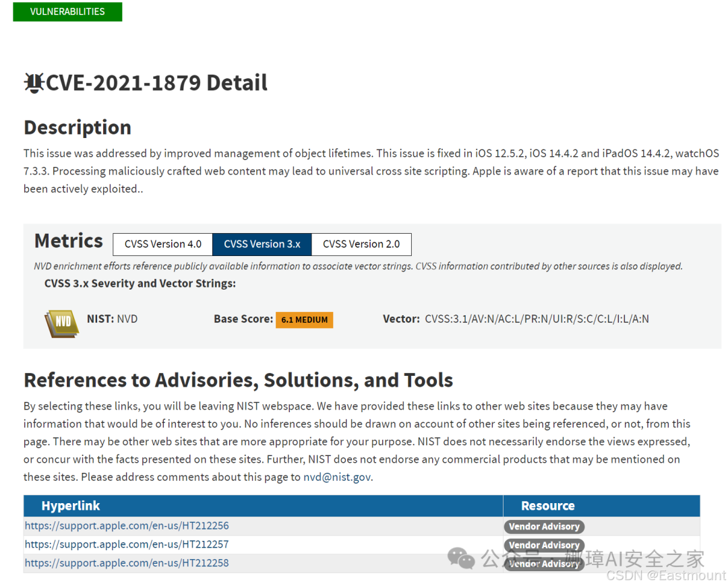
Task: Email nvd@nist.gov link
Action: tap(336, 477)
